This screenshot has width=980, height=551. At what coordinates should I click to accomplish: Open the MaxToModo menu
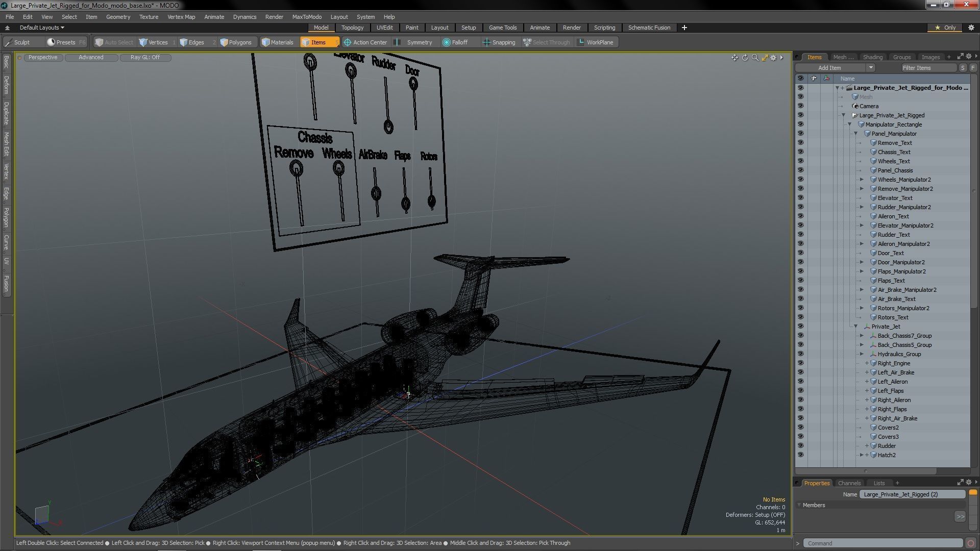pyautogui.click(x=307, y=17)
